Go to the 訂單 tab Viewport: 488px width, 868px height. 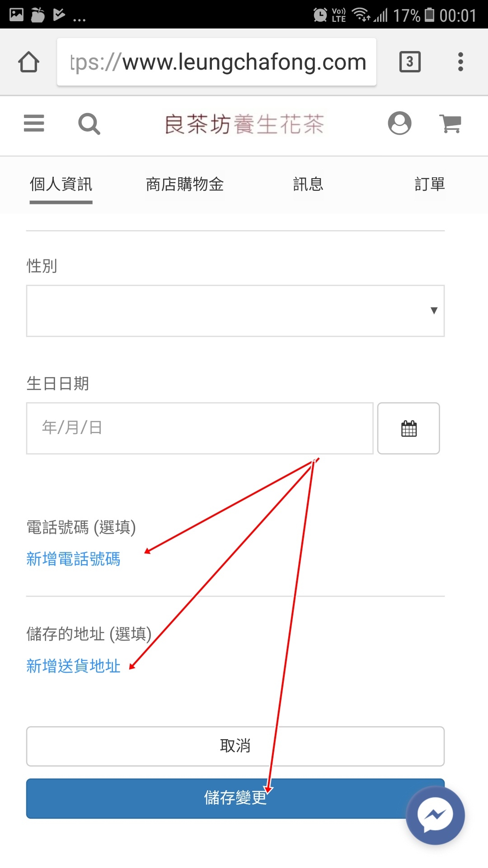(430, 184)
